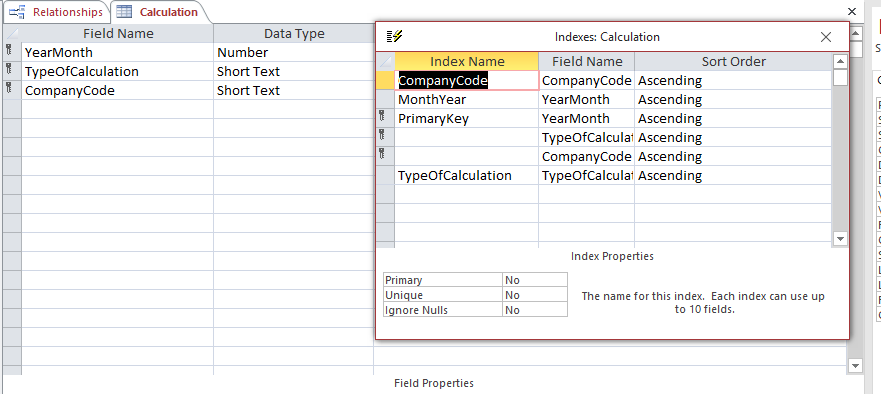Click the row selector of CompanyCode index row
The width and height of the screenshot is (881, 394).
tap(385, 80)
